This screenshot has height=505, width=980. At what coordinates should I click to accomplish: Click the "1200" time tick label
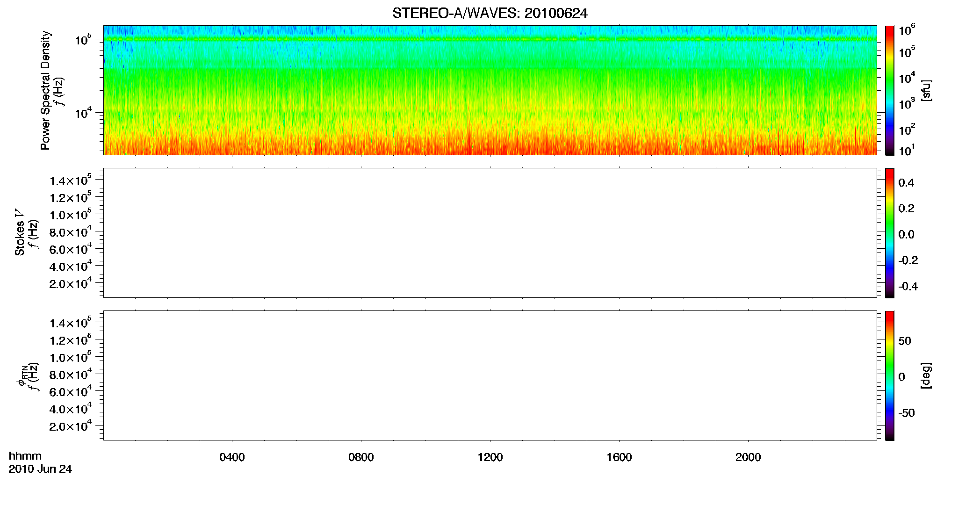coord(490,457)
